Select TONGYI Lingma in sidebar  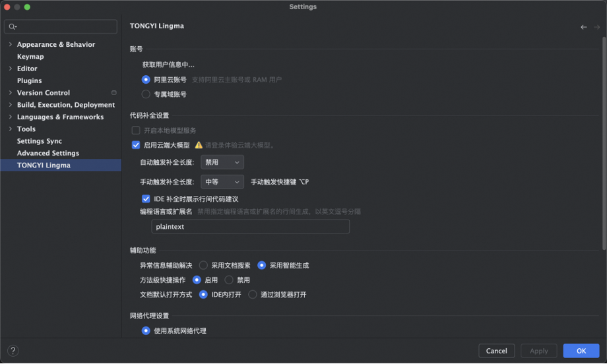click(x=61, y=165)
